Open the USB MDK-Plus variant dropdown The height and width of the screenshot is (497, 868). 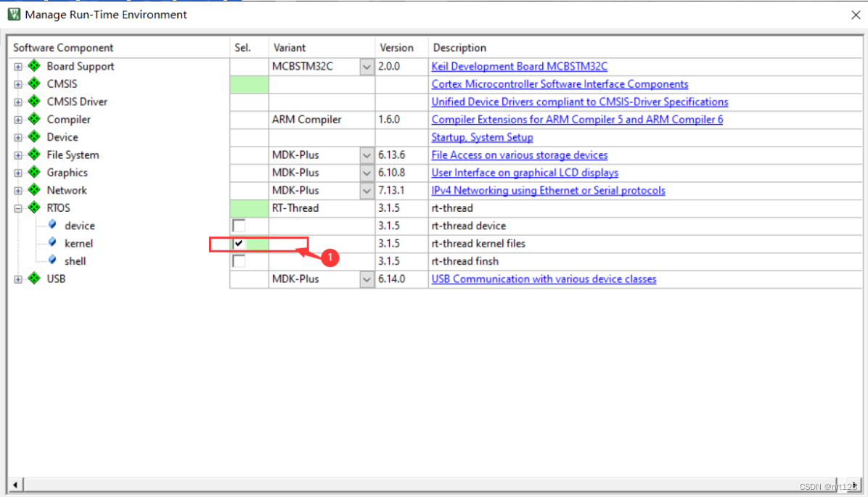367,279
